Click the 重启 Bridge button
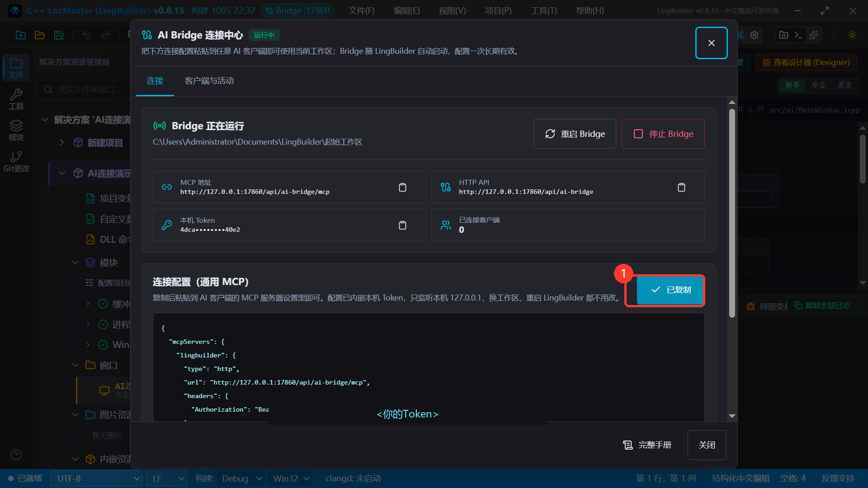The width and height of the screenshot is (868, 488). pos(575,134)
